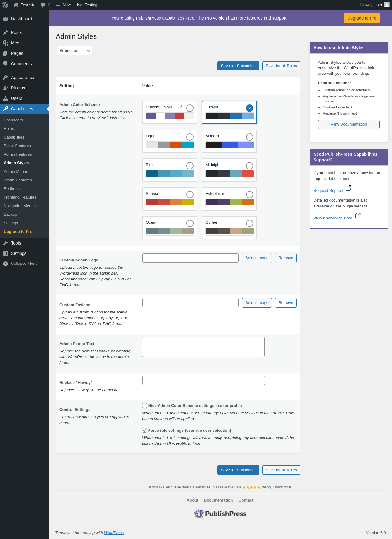Image resolution: width=392 pixels, height=539 pixels.
Task: Click the Ectoplasm scheme color palette
Action: (230, 202)
